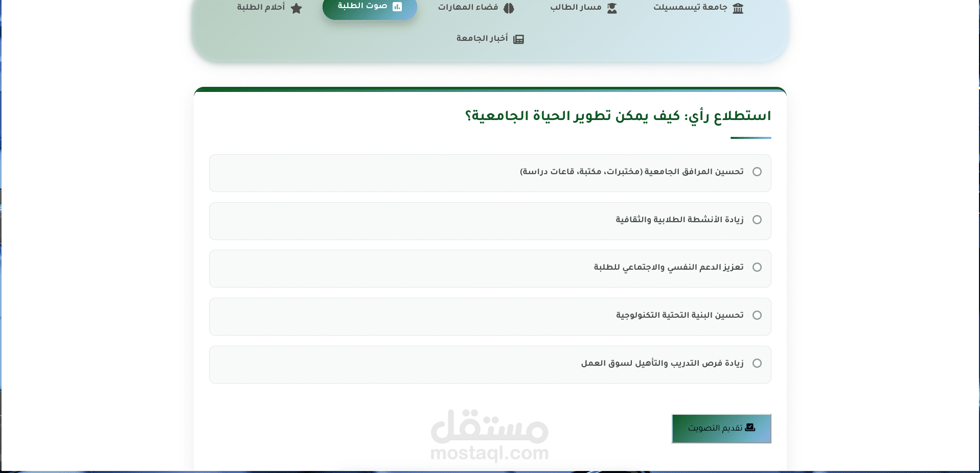
Task: Click option text تحسين البنية التحتية التكنولوجية
Action: [680, 315]
